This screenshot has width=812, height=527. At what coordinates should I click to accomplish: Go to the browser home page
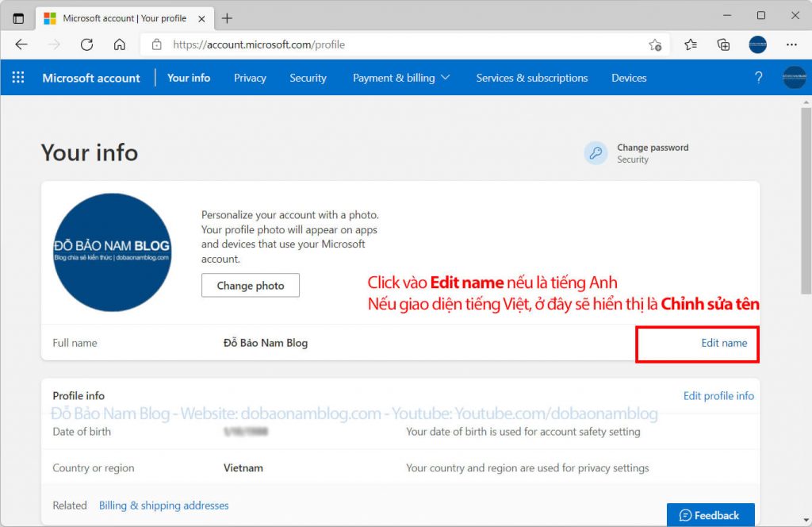[120, 44]
